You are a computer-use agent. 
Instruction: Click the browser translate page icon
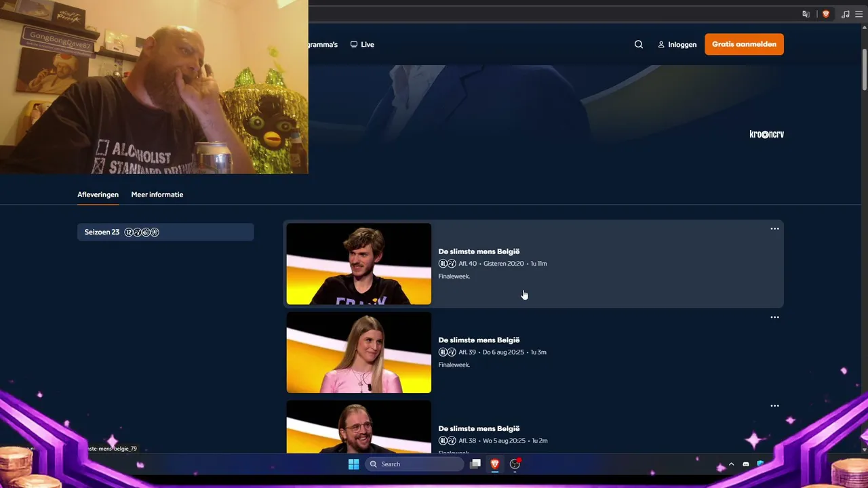pyautogui.click(x=806, y=14)
